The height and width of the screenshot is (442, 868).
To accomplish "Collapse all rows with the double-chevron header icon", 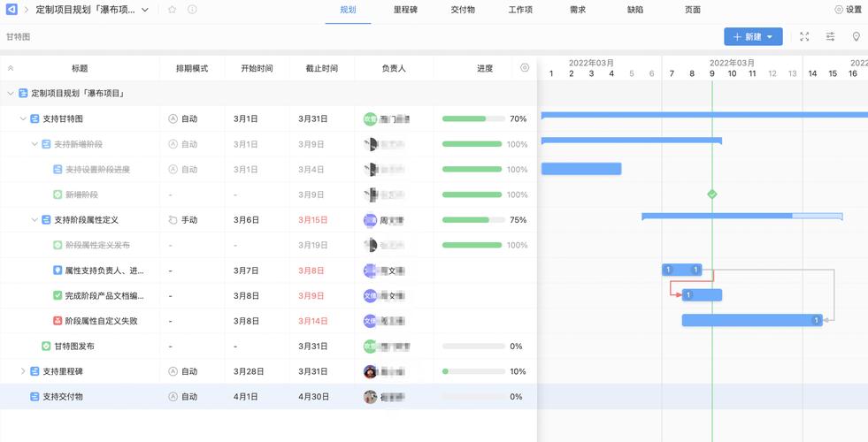I will pyautogui.click(x=11, y=68).
